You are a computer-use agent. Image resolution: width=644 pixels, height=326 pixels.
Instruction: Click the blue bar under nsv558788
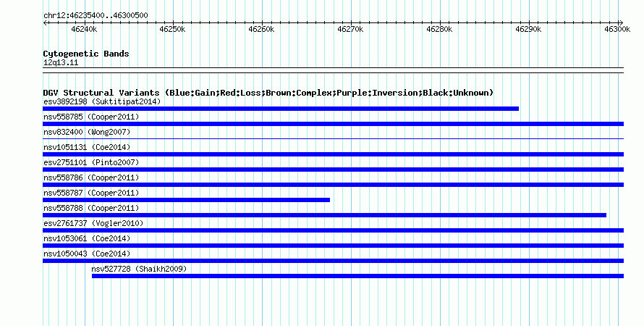[324, 215]
